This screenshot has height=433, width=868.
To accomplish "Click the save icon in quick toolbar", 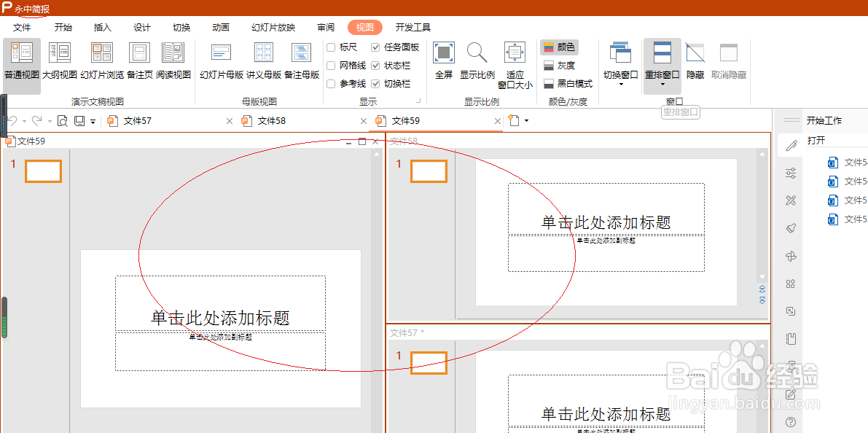I will click(x=79, y=121).
